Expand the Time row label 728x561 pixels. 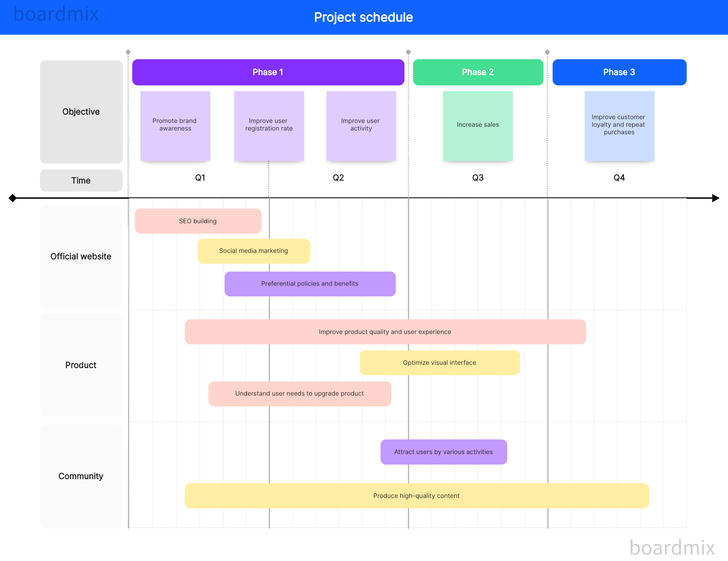pos(81,179)
